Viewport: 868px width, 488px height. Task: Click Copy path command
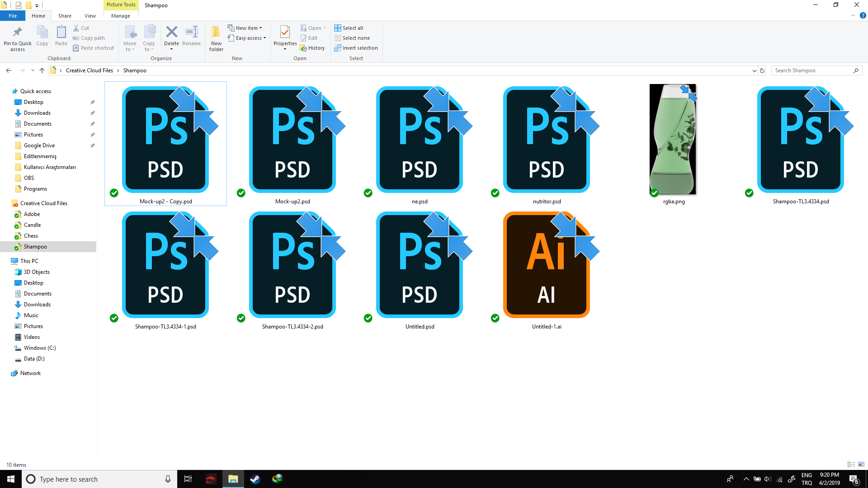tap(89, 38)
